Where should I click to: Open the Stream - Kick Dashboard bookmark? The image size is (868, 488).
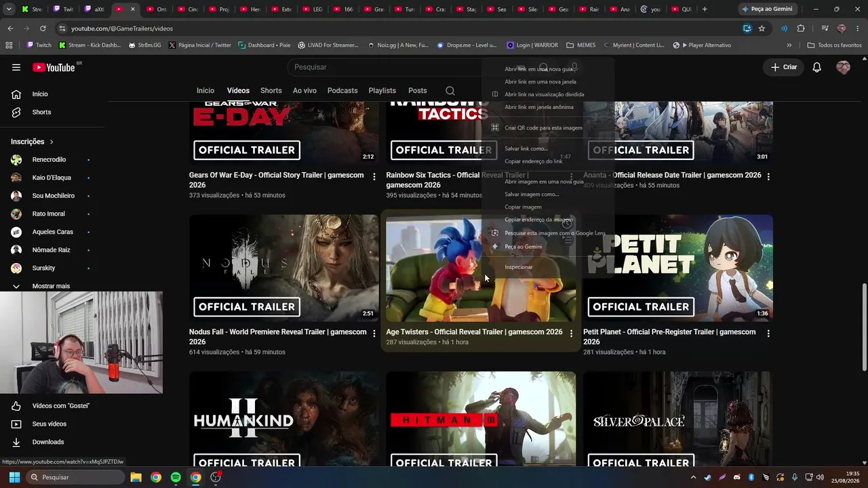[x=90, y=45]
